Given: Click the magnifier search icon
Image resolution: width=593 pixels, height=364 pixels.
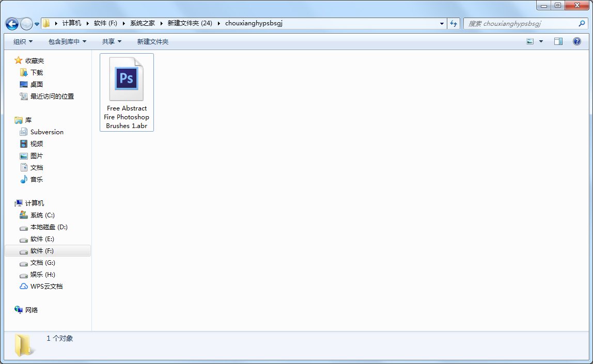Looking at the screenshot, I should click(x=582, y=23).
